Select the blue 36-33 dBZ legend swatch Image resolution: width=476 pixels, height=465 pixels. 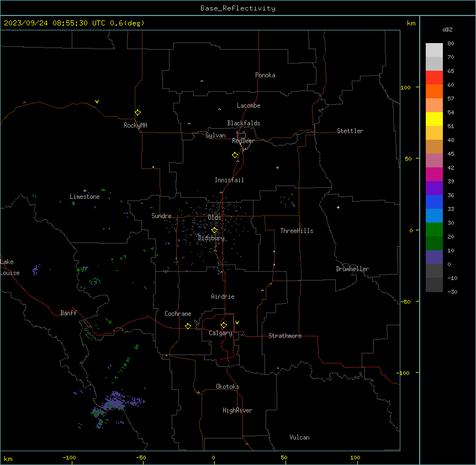(x=434, y=202)
